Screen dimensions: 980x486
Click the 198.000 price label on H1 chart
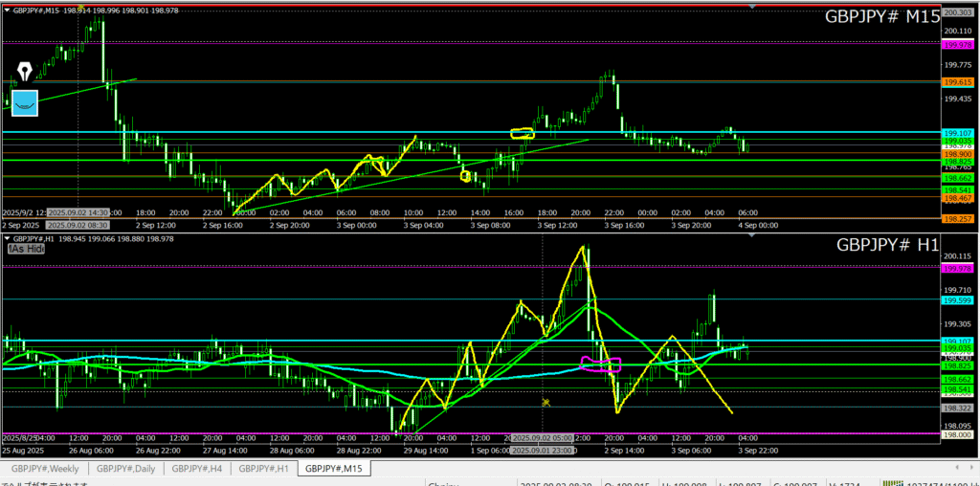click(957, 434)
